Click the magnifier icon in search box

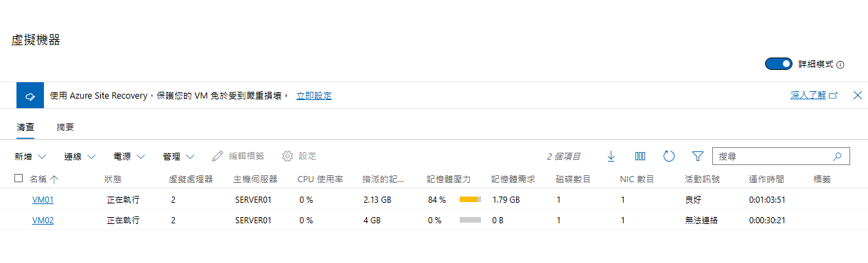837,156
